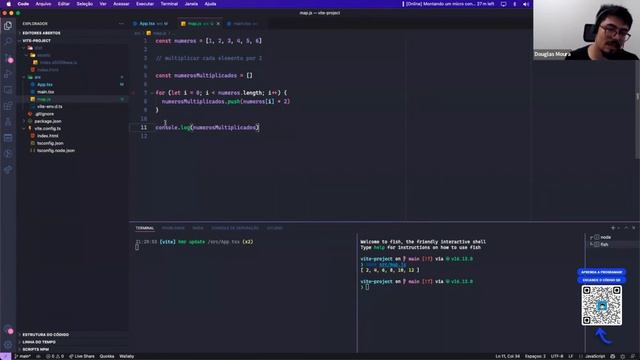Open the Manage gear icon at the activity bar bottom
The image size is (640, 360).
8,344
